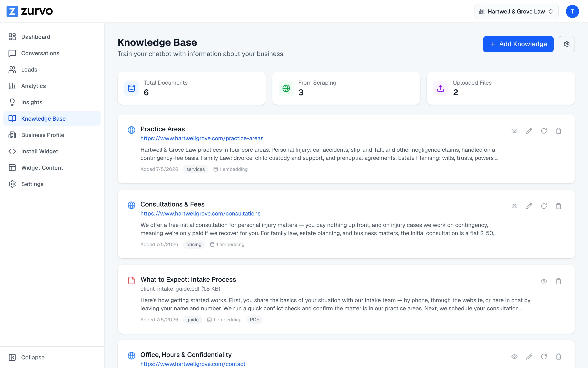Open the practice-areas URL link
Screen dimensions: 588x368
(202, 138)
